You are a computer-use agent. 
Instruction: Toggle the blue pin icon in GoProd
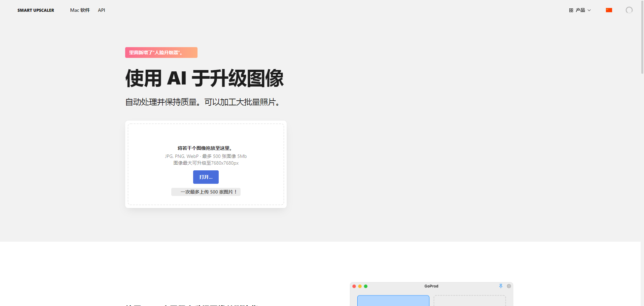(x=501, y=286)
